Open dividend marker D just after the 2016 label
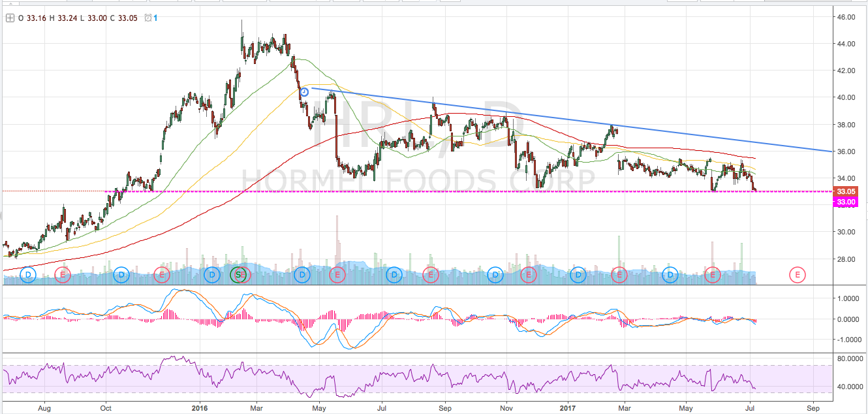This screenshot has width=868, height=414. [211, 275]
